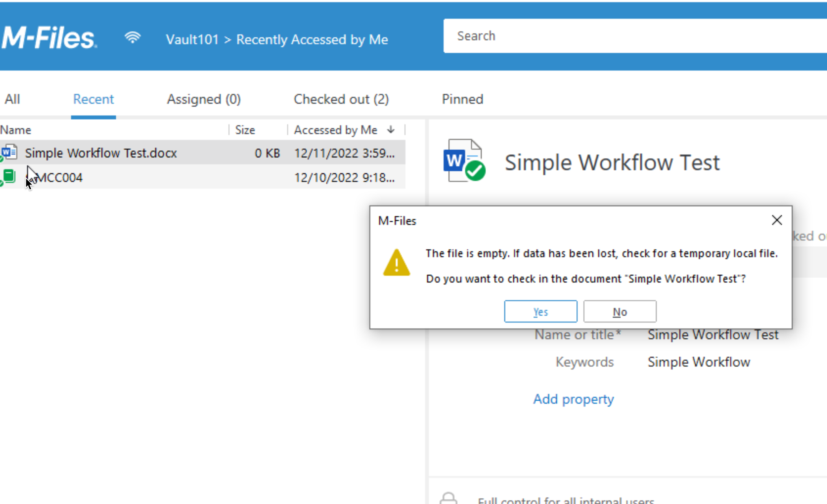Screen dimensions: 827x504
Task: Close the M-Files dialog
Action: pos(777,220)
